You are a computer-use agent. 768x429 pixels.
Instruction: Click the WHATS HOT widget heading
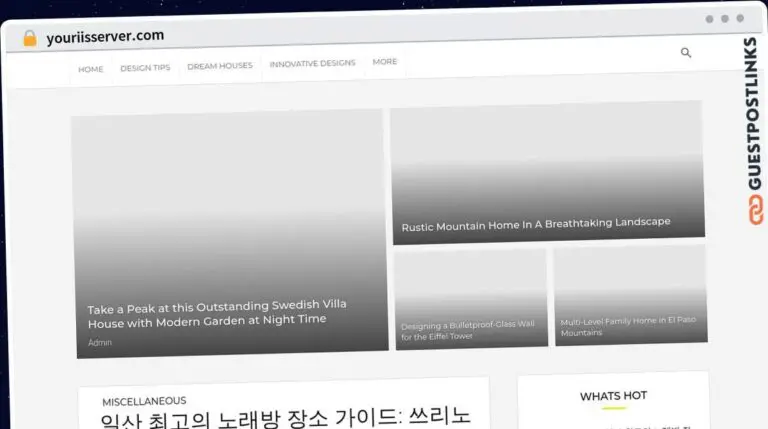pyautogui.click(x=613, y=396)
